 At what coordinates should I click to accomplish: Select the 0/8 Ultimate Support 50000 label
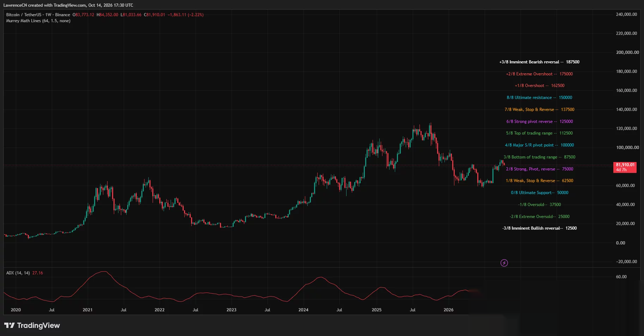(540, 193)
